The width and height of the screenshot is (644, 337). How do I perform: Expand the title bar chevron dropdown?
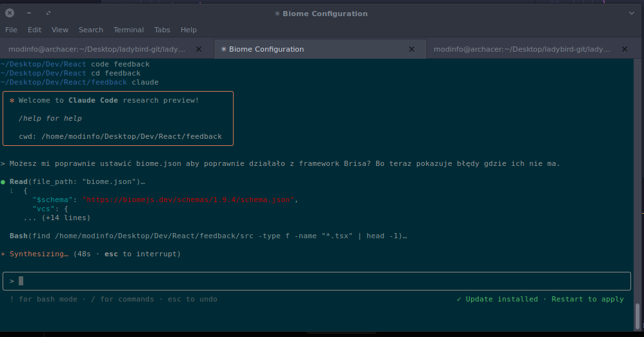coord(632,13)
